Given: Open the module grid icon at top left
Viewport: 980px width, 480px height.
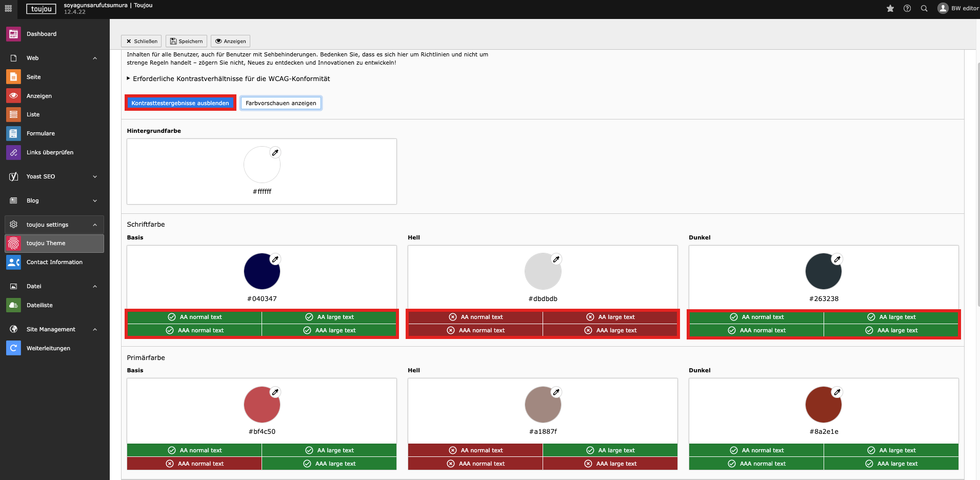Looking at the screenshot, I should [8, 8].
